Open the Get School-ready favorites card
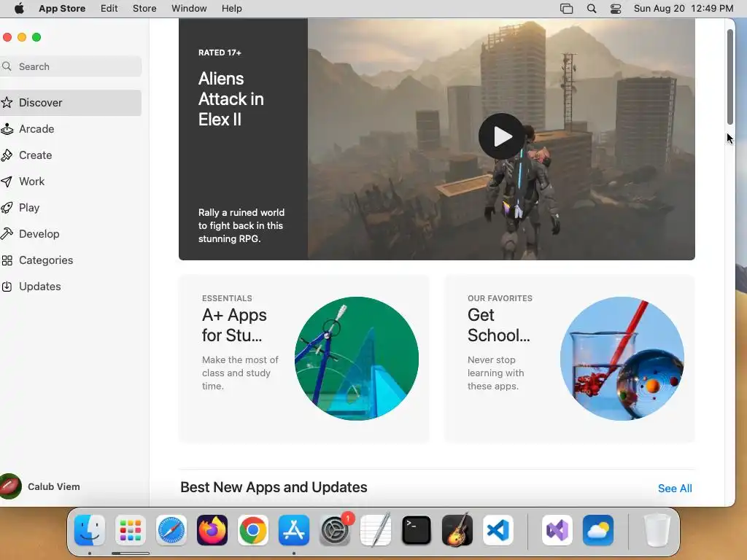The image size is (747, 560). 569,359
